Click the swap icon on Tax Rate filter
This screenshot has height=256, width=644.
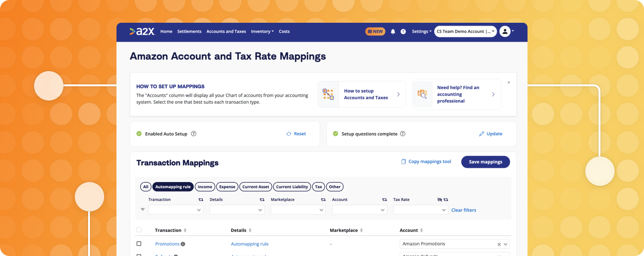click(446, 200)
